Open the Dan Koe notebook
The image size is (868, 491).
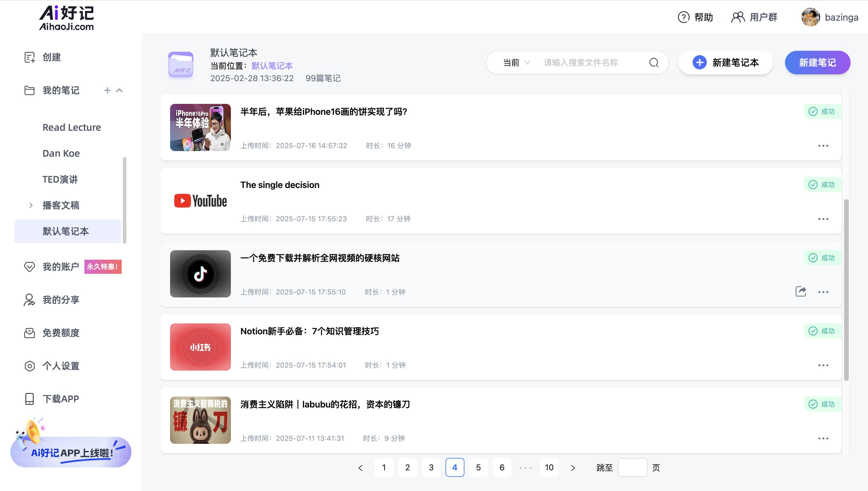pyautogui.click(x=61, y=153)
